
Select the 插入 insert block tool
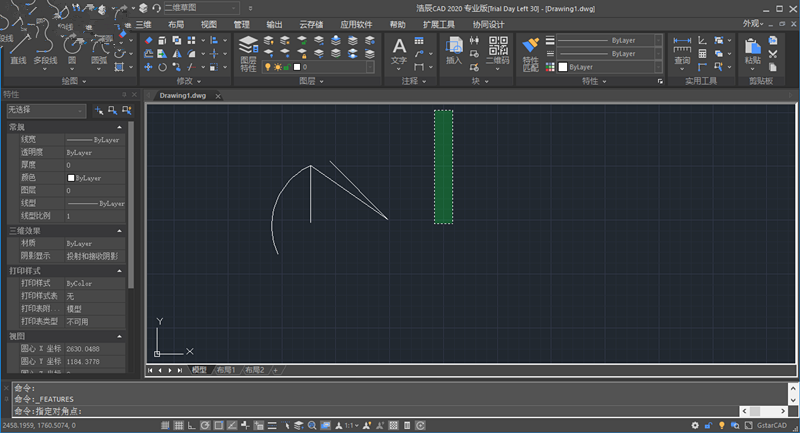(454, 50)
